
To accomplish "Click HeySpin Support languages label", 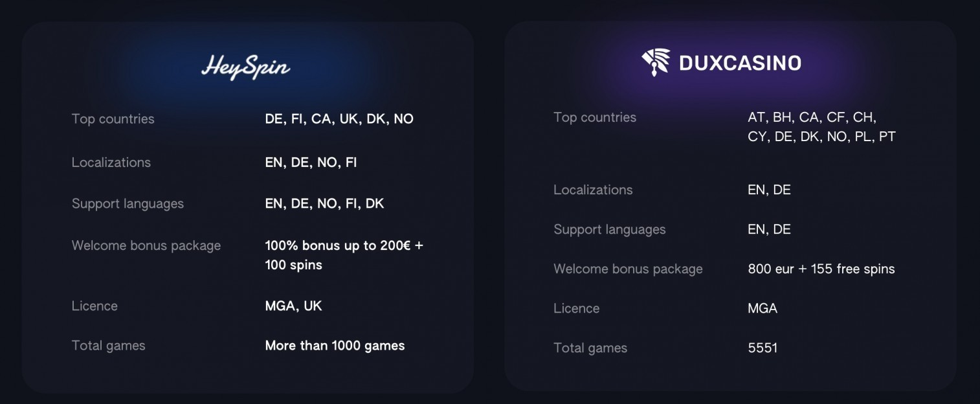I will tap(128, 204).
